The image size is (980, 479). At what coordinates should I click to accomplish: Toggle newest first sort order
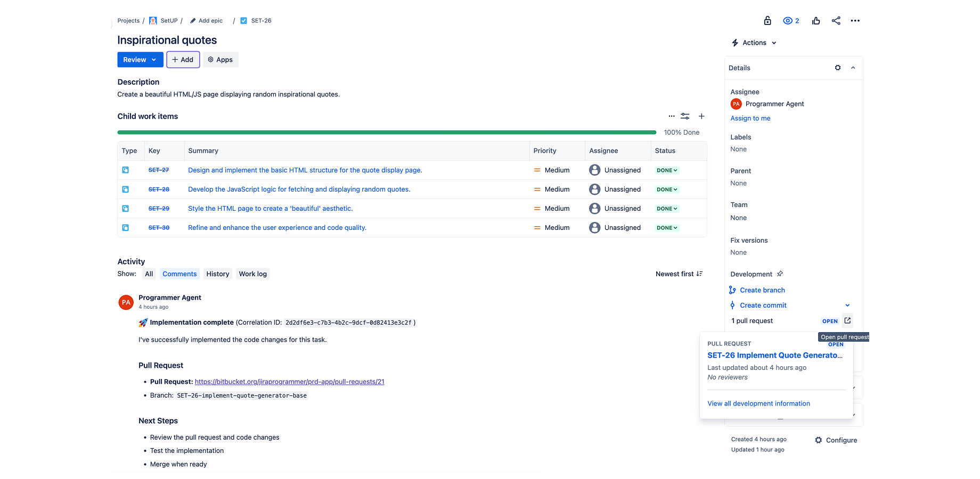[x=679, y=274]
